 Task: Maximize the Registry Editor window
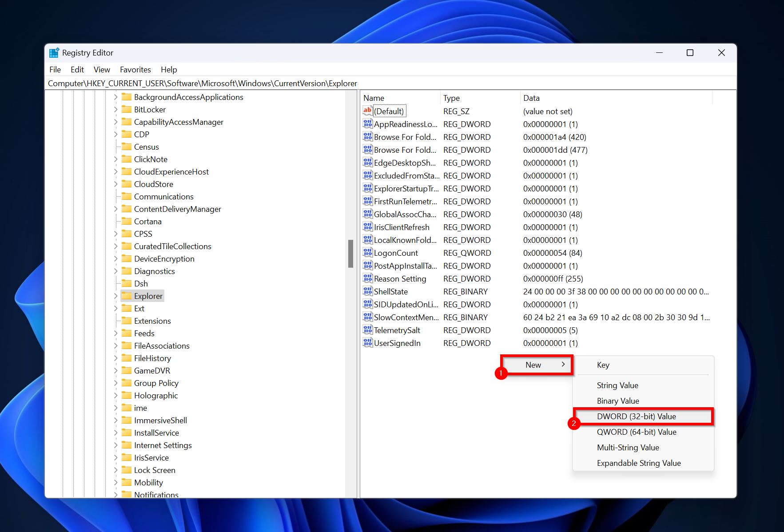690,53
